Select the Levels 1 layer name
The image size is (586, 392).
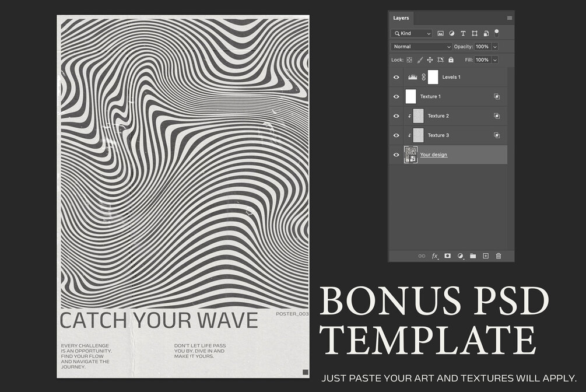tap(451, 77)
